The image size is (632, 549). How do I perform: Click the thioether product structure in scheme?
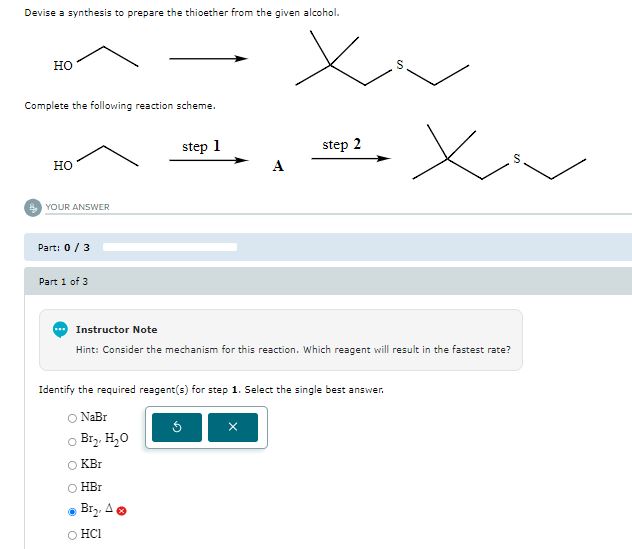499,152
